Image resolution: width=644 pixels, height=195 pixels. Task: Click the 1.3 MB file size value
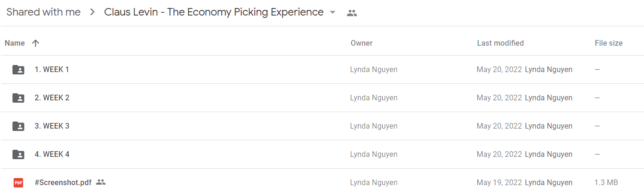pyautogui.click(x=606, y=182)
